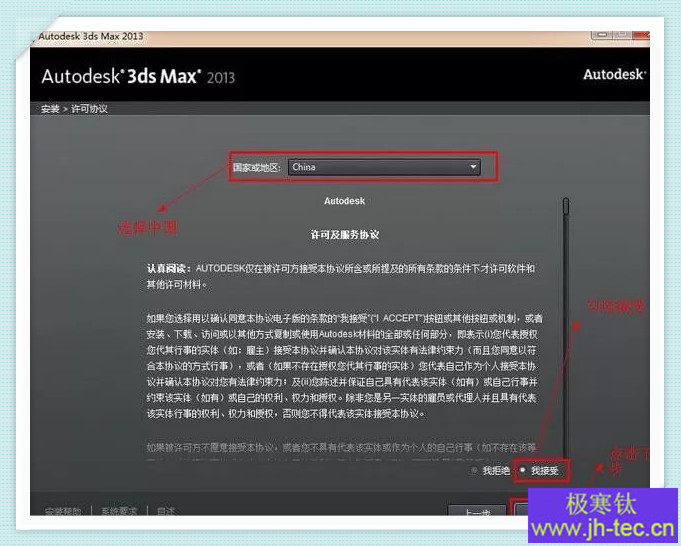Click the 许可及服务协议 heading text
Viewport: 681px width, 546px height.
[345, 235]
